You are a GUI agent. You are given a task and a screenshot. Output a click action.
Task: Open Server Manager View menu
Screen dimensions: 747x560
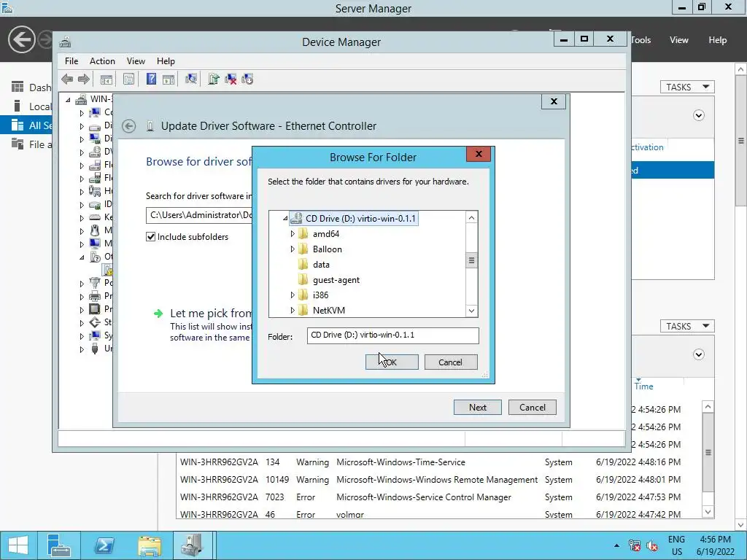coord(679,40)
